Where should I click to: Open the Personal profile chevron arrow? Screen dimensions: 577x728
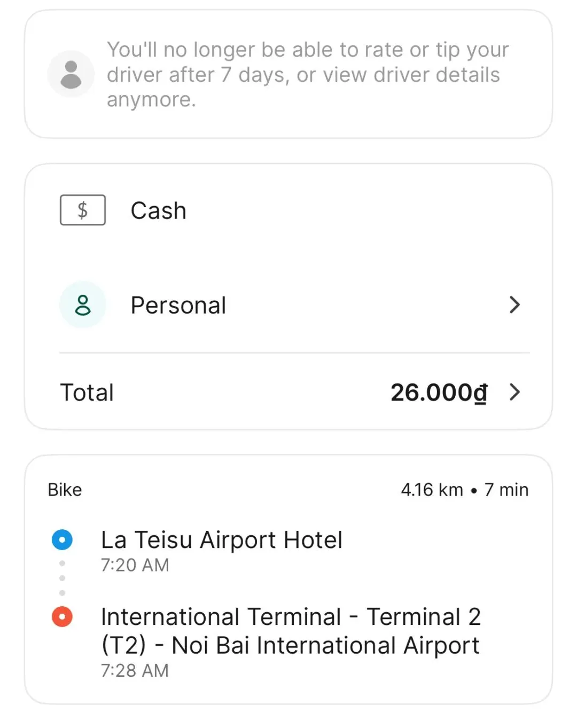coord(514,305)
